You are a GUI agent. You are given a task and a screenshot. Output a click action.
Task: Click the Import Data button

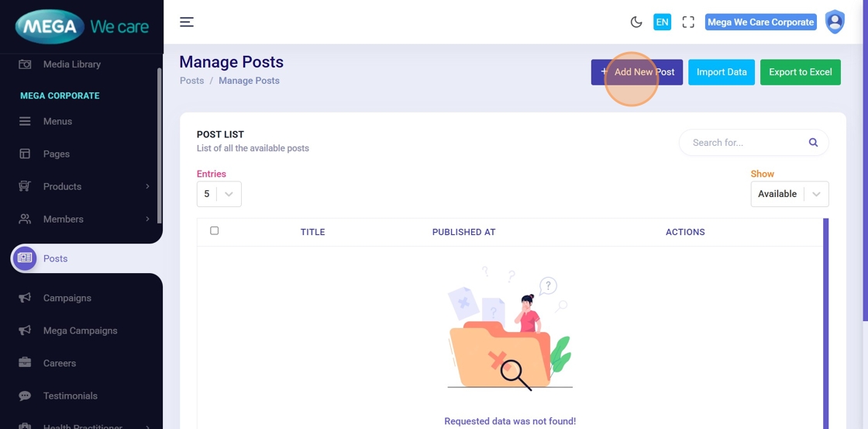tap(722, 72)
